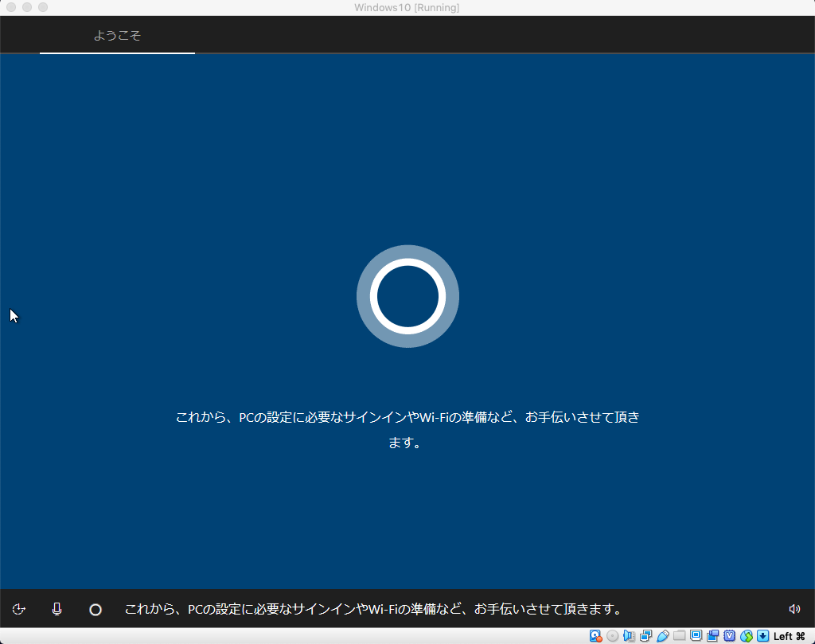The image size is (815, 644).
Task: Click the Cortana icon in the bottom bar
Action: tap(96, 608)
